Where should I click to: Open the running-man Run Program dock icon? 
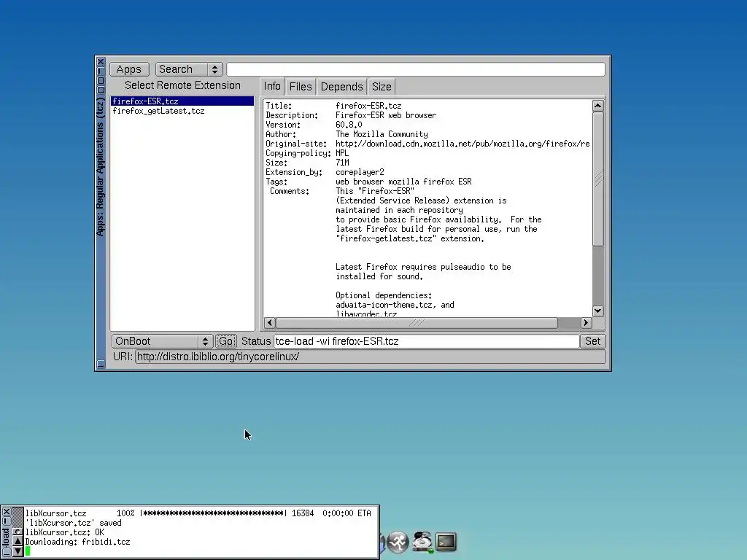[x=398, y=542]
